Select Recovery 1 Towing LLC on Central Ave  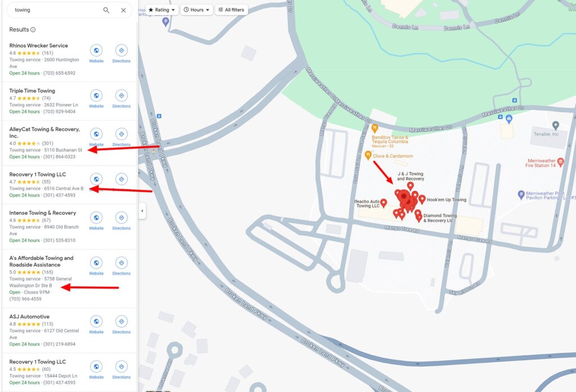(x=38, y=174)
